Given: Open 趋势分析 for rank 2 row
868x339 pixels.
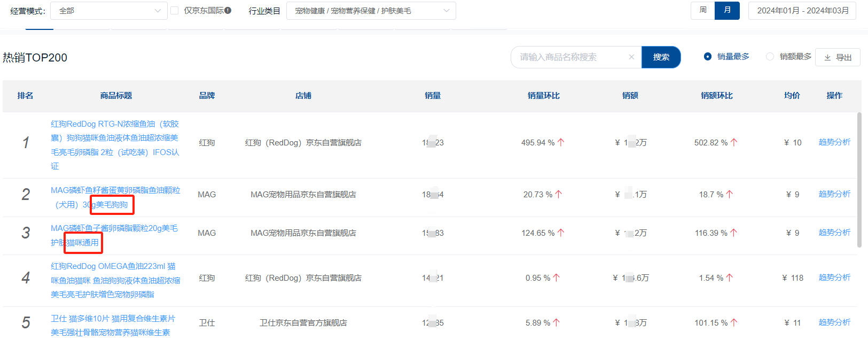Looking at the screenshot, I should pyautogui.click(x=834, y=194).
